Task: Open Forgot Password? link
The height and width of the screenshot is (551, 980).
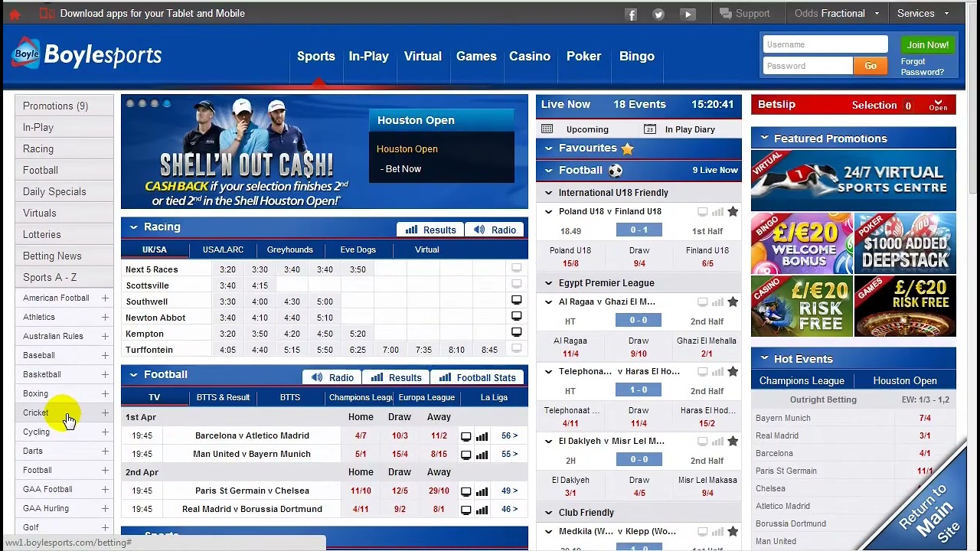Action: coord(922,67)
